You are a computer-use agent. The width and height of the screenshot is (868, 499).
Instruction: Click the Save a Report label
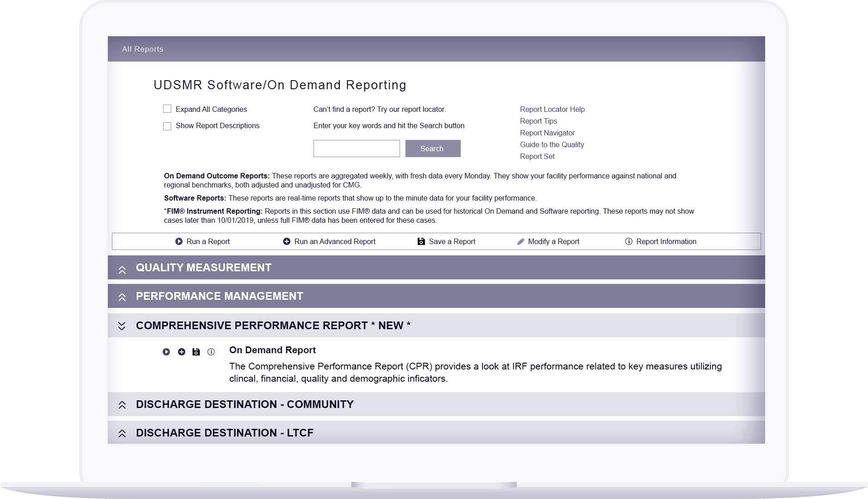[x=452, y=241]
